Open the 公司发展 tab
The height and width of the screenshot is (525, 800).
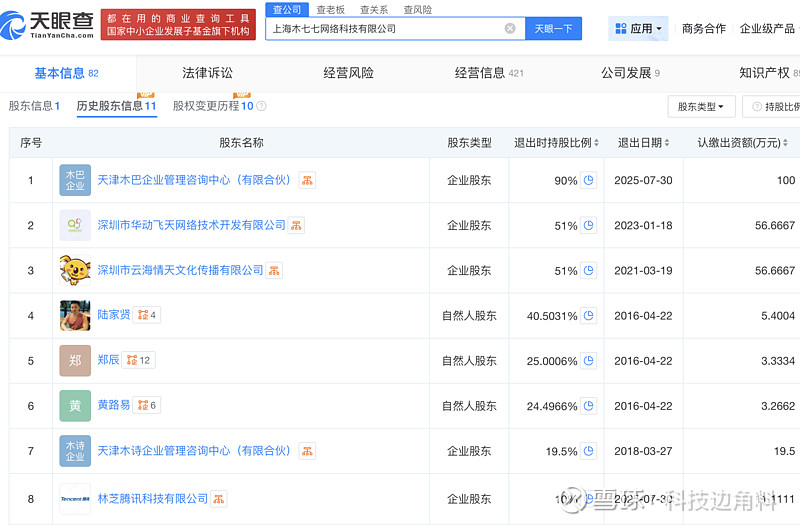pyautogui.click(x=630, y=73)
